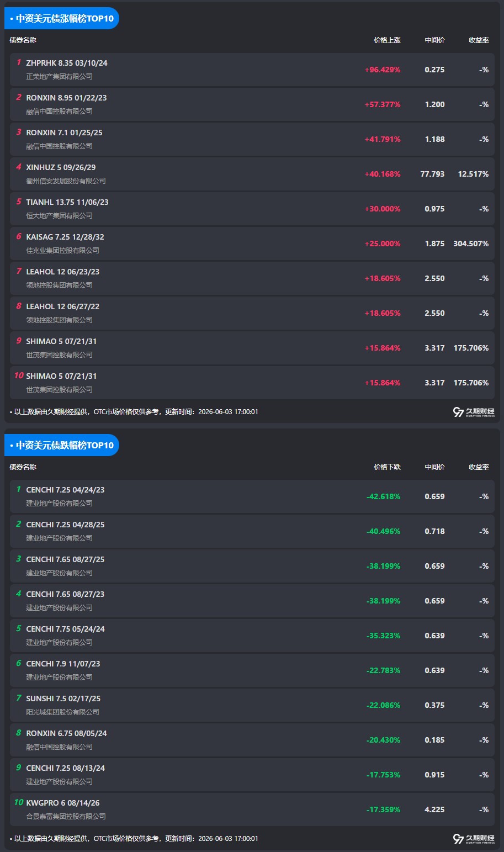Click -20.430% price drop value
The width and height of the screenshot is (504, 852).
coord(384,740)
